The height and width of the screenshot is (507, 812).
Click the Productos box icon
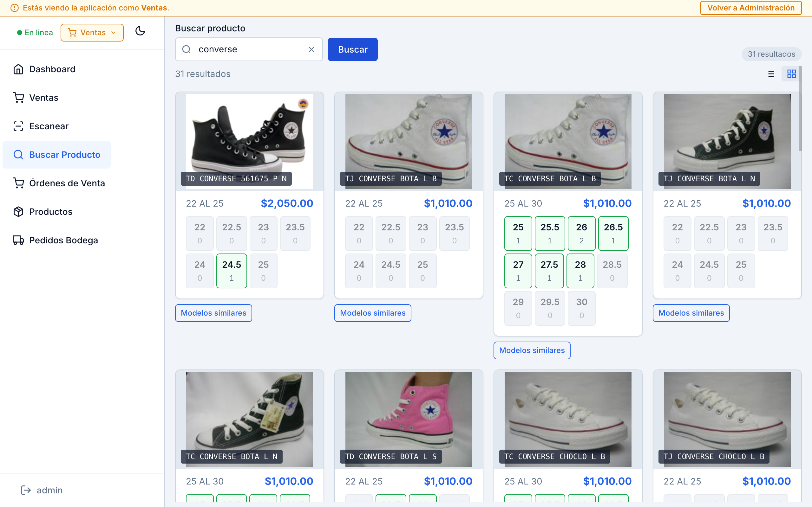18,212
